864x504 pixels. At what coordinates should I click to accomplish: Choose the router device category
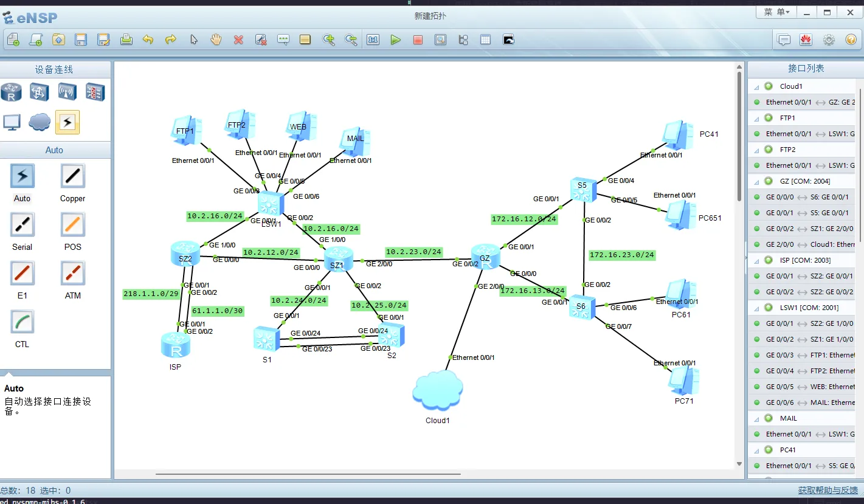[11, 92]
